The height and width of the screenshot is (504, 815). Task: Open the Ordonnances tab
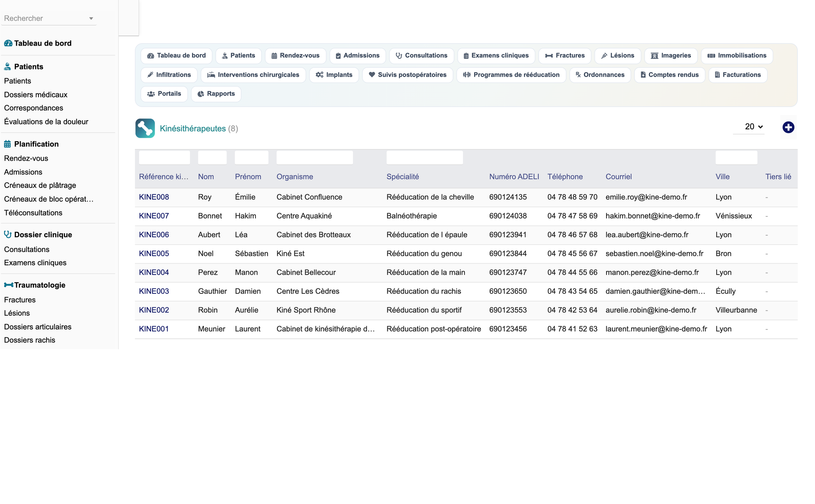point(600,75)
